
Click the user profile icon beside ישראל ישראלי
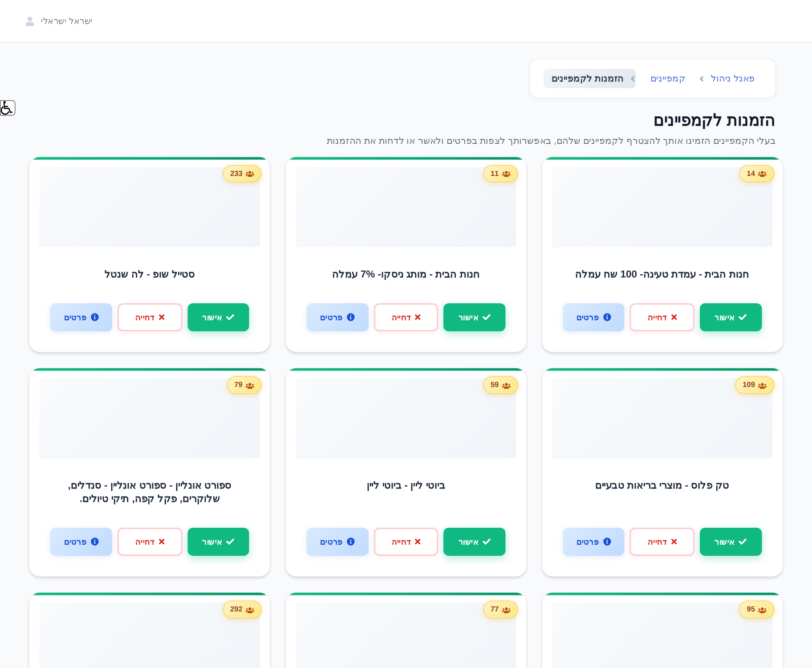click(30, 21)
